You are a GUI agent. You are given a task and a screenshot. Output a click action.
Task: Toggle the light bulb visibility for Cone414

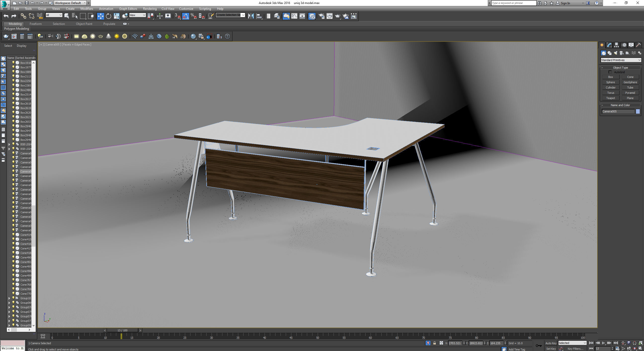click(13, 235)
